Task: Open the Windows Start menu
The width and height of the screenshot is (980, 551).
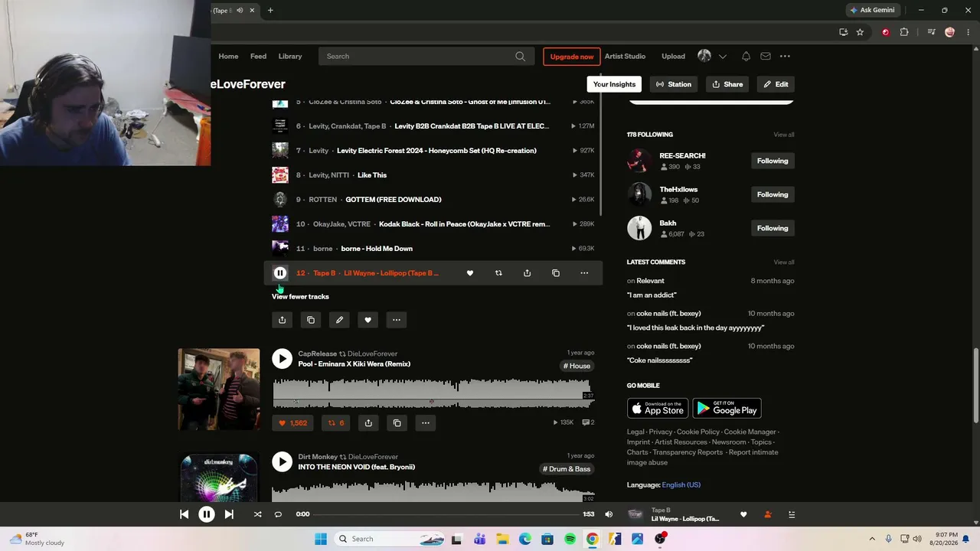Action: (x=321, y=540)
